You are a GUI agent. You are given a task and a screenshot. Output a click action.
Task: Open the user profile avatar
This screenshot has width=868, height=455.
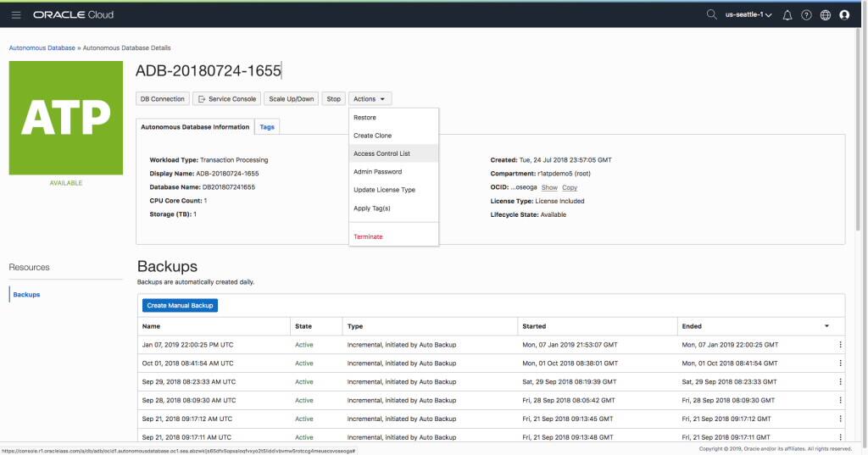point(844,15)
